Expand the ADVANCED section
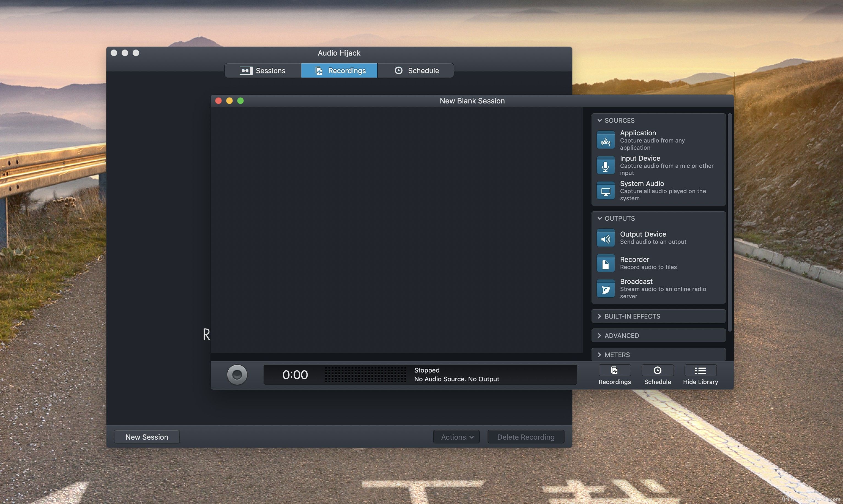Image resolution: width=843 pixels, height=504 pixels. coord(657,336)
